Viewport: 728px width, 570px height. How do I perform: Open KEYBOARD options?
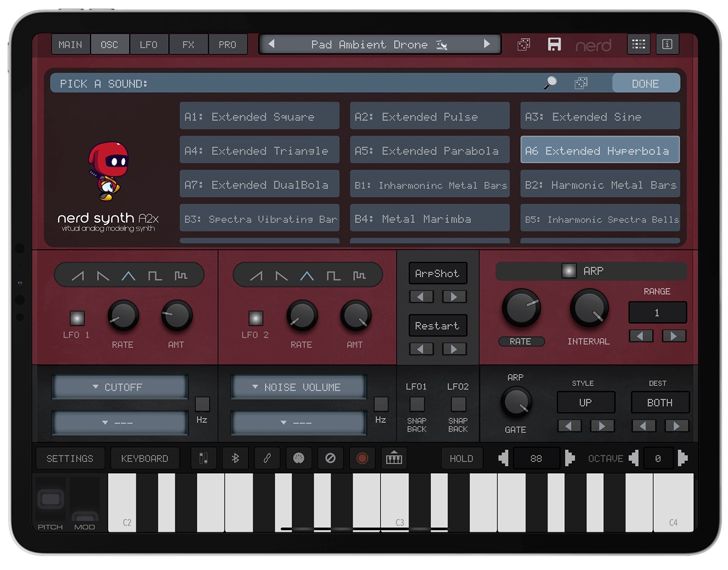pos(145,459)
